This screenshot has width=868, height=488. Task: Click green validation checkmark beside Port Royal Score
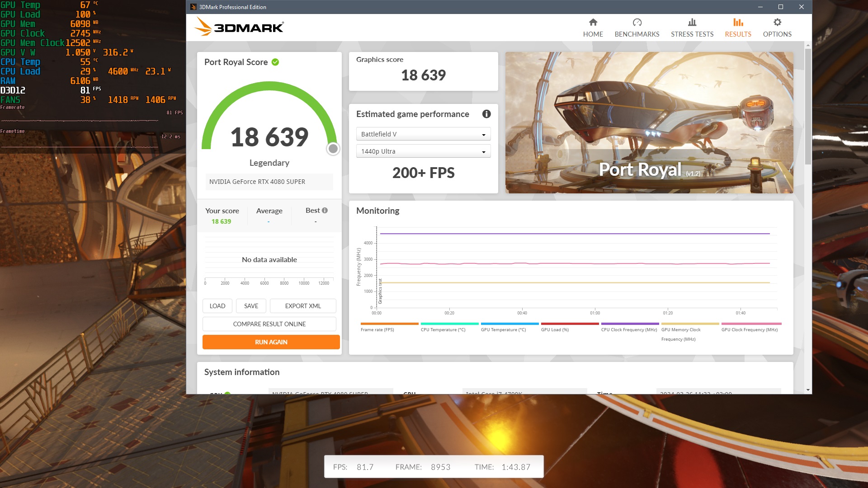pyautogui.click(x=275, y=62)
